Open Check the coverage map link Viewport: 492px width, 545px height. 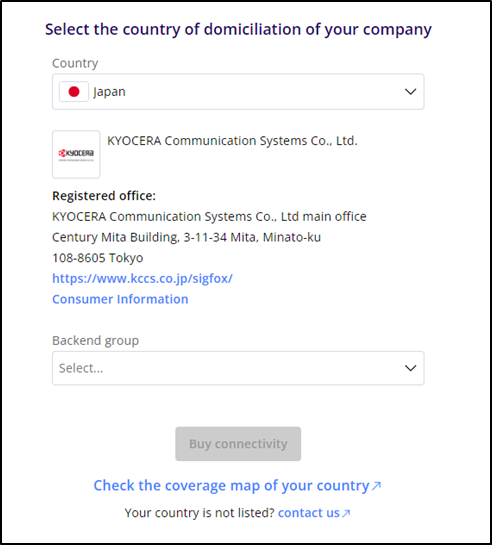point(231,486)
